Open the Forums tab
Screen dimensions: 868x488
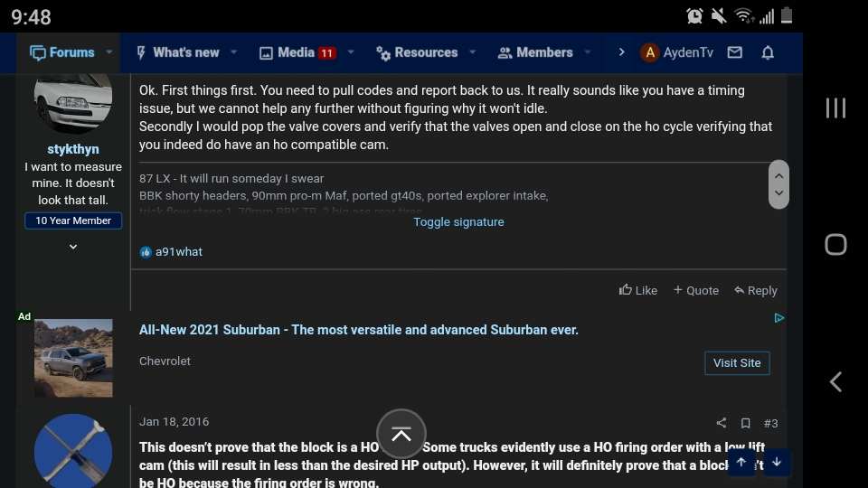coord(62,52)
